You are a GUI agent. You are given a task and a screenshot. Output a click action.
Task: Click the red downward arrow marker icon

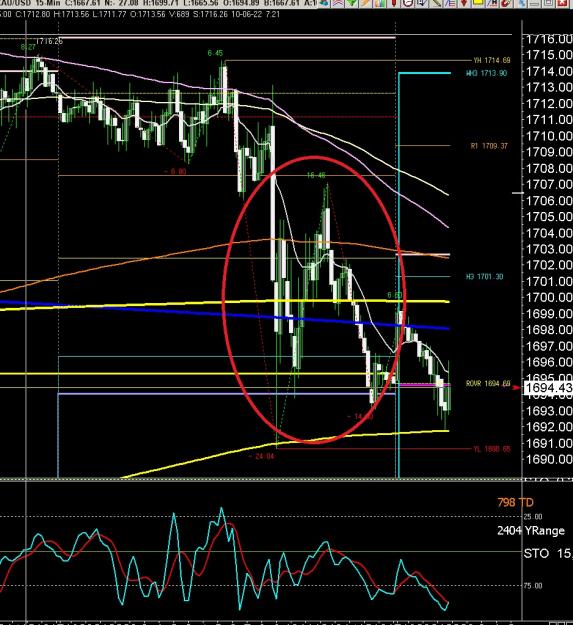click(x=464, y=3)
